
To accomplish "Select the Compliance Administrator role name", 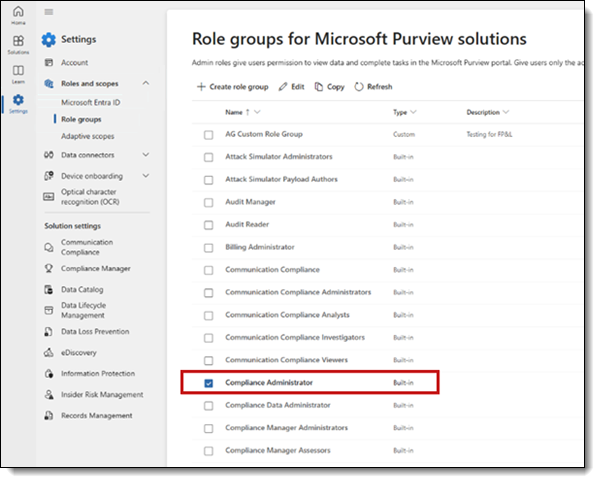I will (x=269, y=383).
